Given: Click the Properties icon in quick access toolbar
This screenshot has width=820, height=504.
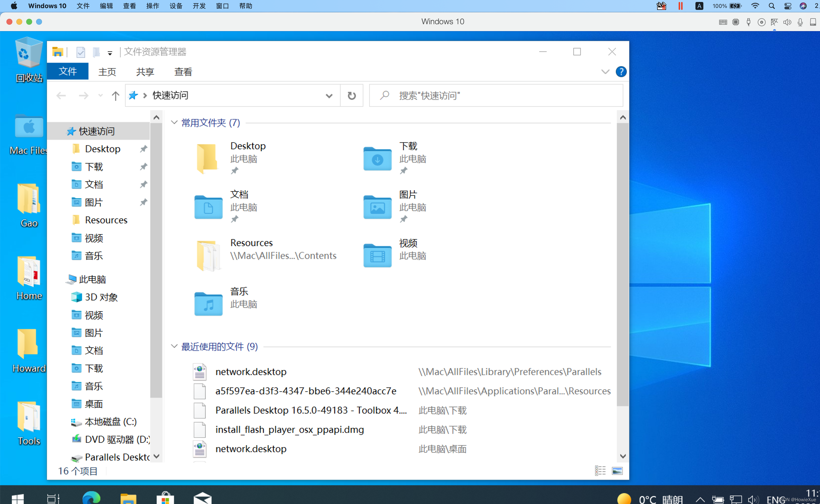Looking at the screenshot, I should tap(81, 52).
